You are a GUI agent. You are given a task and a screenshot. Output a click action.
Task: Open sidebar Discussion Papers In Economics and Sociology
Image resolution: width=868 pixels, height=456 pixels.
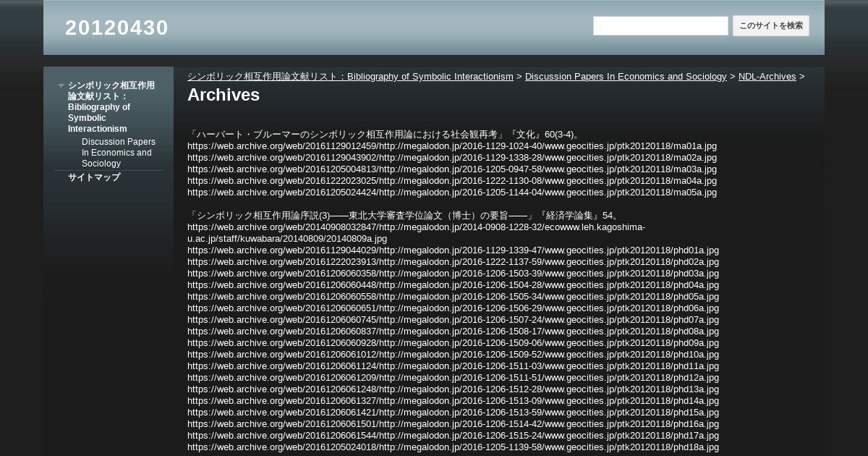119,153
